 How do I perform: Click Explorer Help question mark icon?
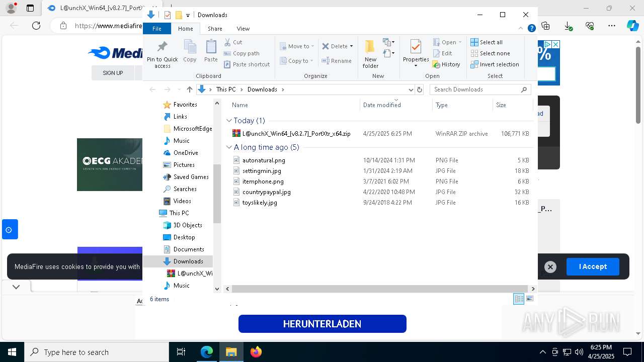[x=531, y=29]
